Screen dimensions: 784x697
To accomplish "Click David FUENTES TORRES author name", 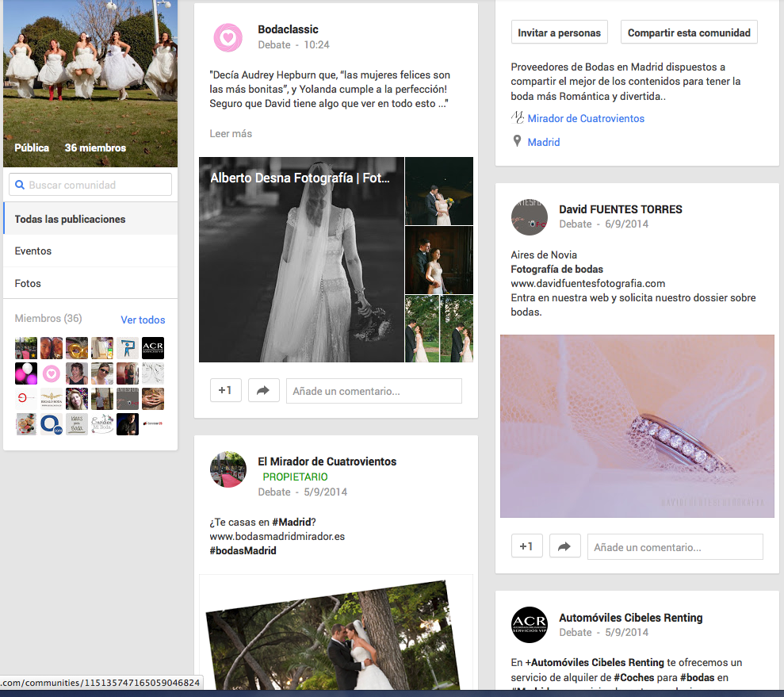I will tap(620, 209).
